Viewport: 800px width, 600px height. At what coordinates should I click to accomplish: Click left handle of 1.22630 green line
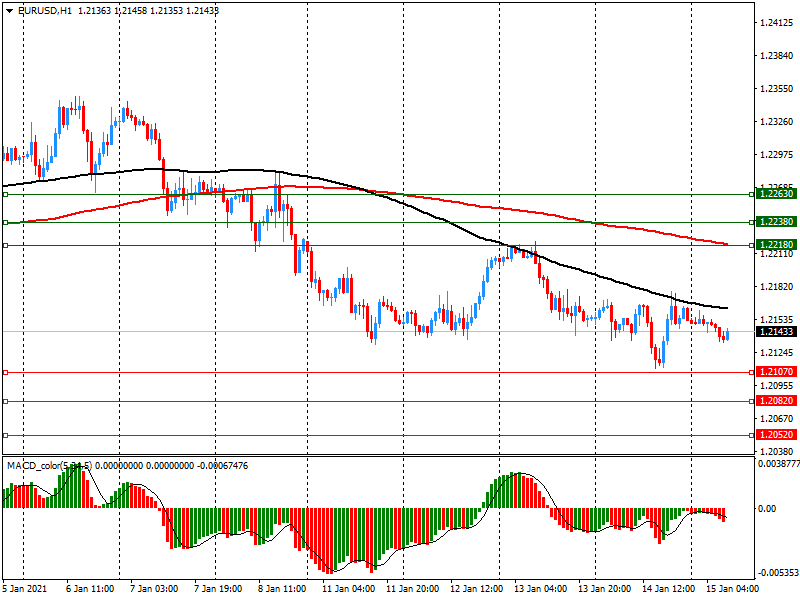(5, 195)
